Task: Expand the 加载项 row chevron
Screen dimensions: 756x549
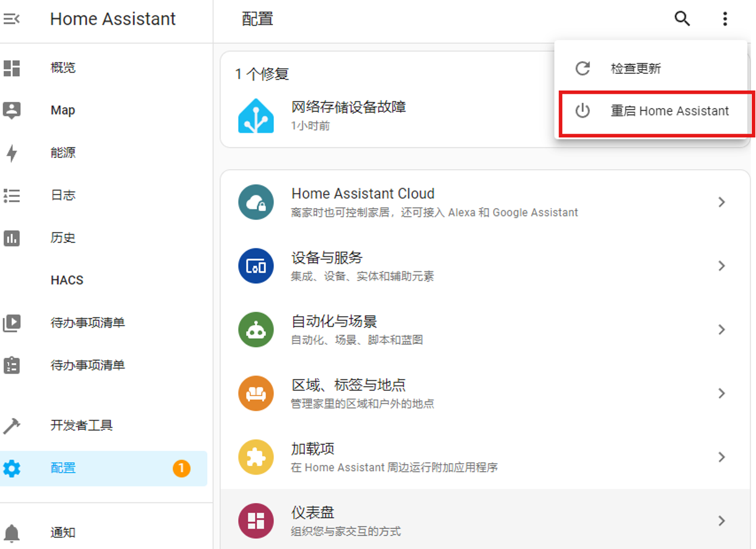Action: click(x=721, y=457)
